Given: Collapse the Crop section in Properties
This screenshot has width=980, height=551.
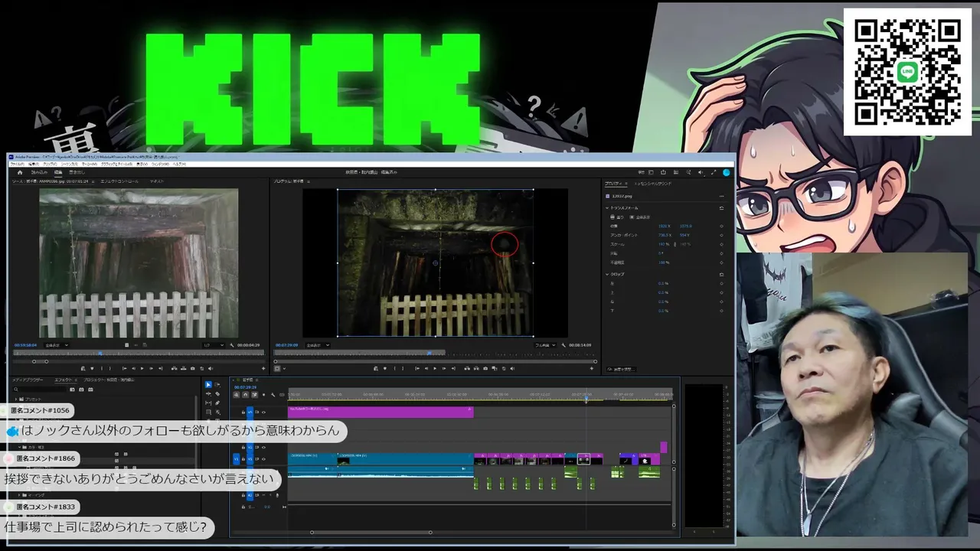Looking at the screenshot, I should pos(607,274).
